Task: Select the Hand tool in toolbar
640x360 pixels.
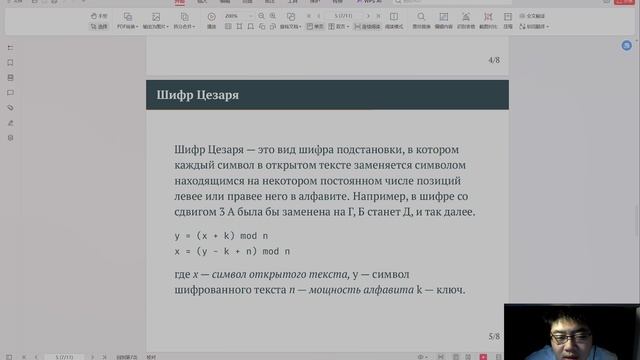Action: click(99, 16)
